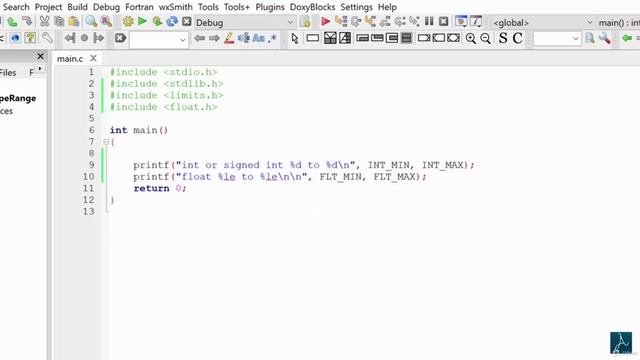Open the Project menu

point(49,7)
